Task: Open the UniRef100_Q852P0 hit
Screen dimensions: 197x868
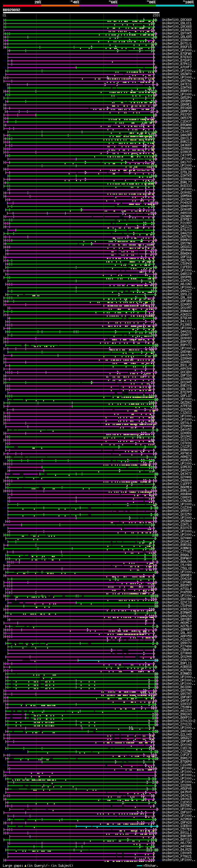Action: click(x=176, y=98)
